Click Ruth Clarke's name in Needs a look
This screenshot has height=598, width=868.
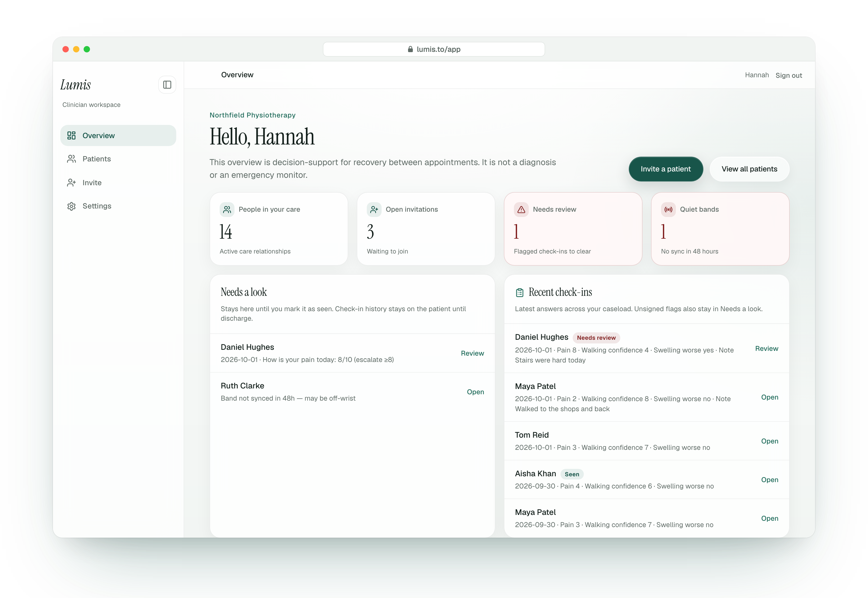242,386
